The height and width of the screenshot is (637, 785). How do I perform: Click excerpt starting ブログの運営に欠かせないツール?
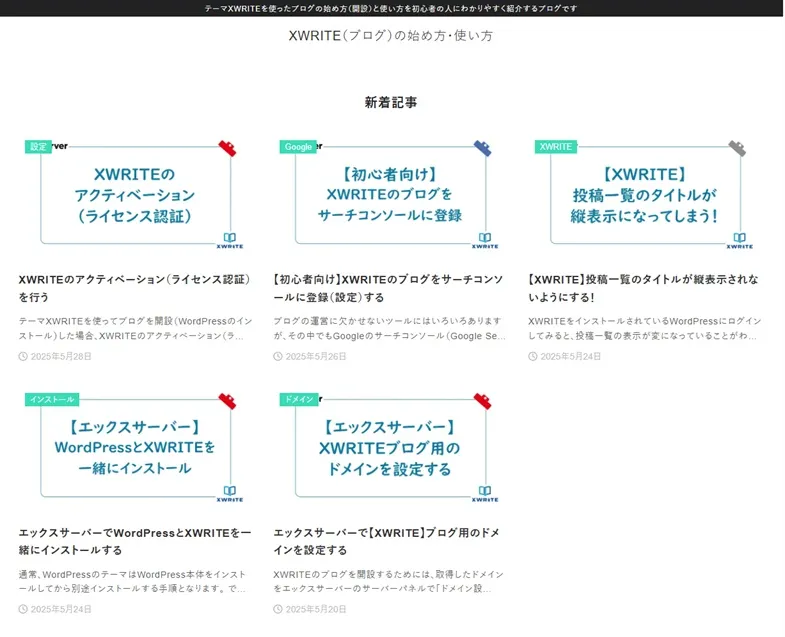[389, 328]
